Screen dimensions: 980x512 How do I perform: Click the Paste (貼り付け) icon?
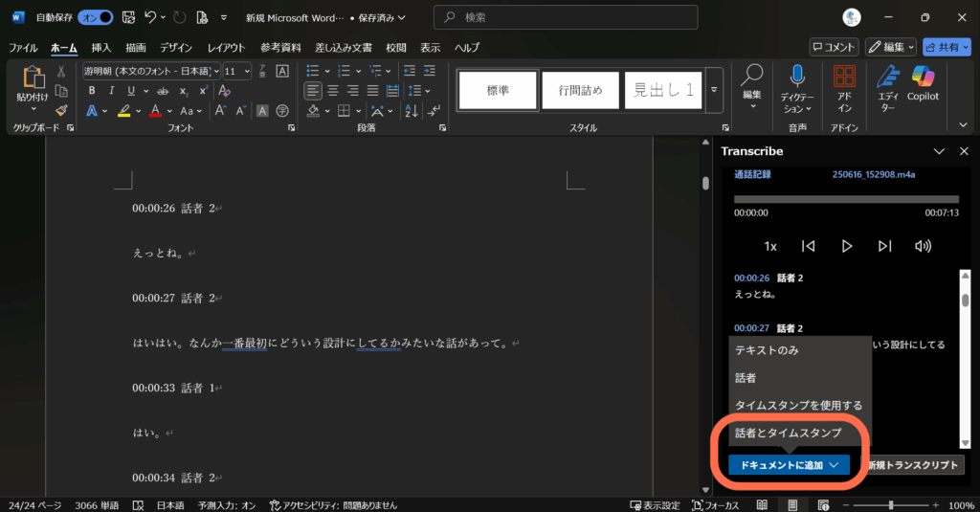(33, 78)
